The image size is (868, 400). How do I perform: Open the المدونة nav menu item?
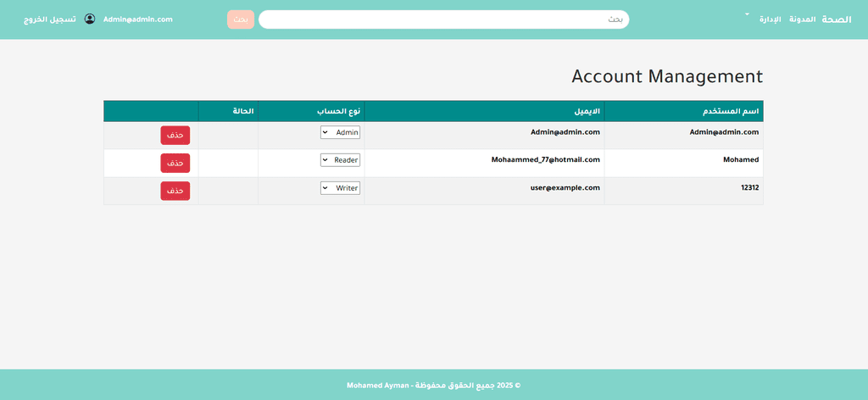pos(802,19)
